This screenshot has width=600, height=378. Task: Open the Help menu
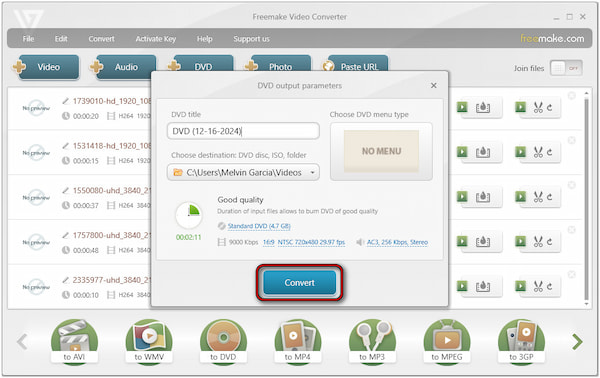[204, 39]
